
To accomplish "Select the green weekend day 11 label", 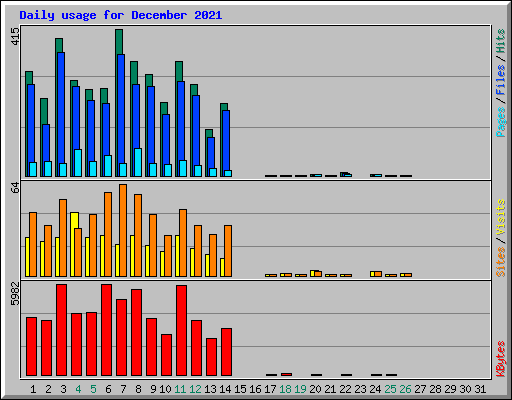I will pos(180,389).
